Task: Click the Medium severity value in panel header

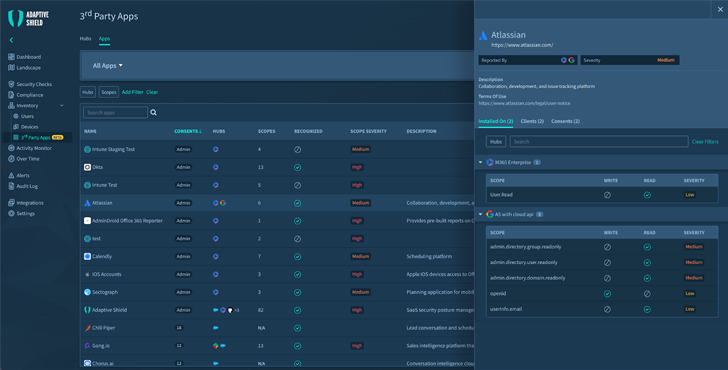Action: pyautogui.click(x=666, y=60)
